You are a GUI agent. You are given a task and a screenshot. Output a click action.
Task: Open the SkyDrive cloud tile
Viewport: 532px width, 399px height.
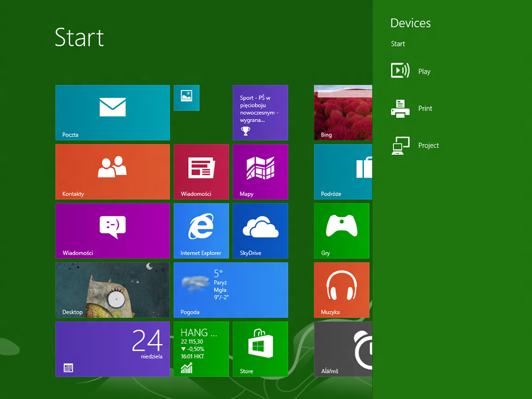tap(260, 231)
